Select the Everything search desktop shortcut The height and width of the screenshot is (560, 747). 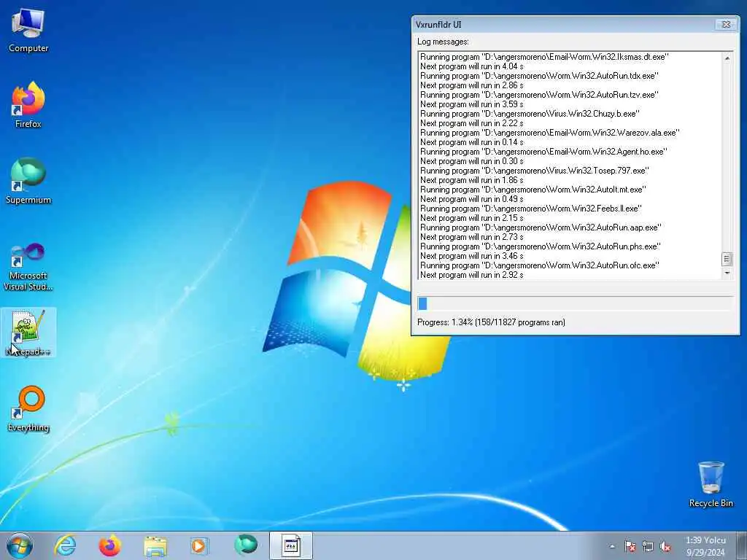click(x=28, y=408)
